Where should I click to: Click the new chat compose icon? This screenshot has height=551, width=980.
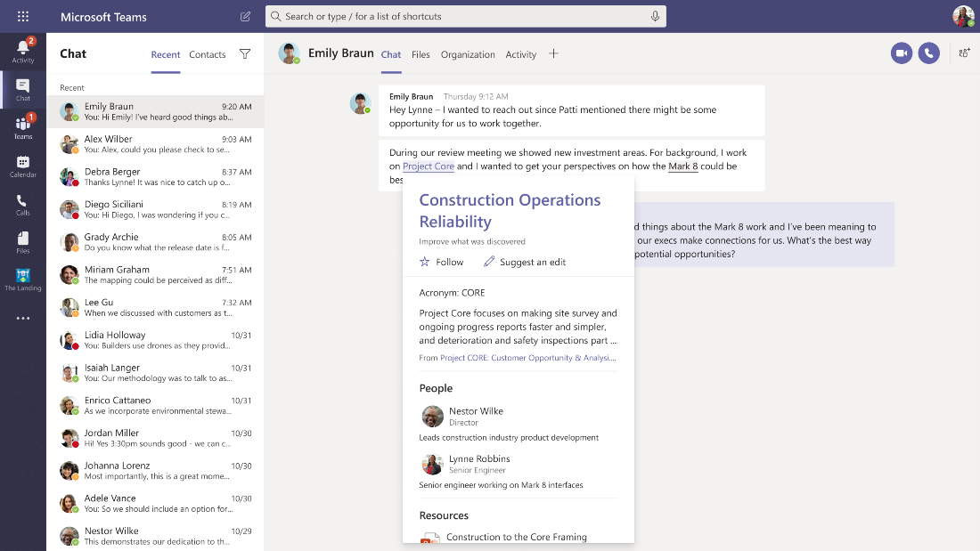point(245,17)
